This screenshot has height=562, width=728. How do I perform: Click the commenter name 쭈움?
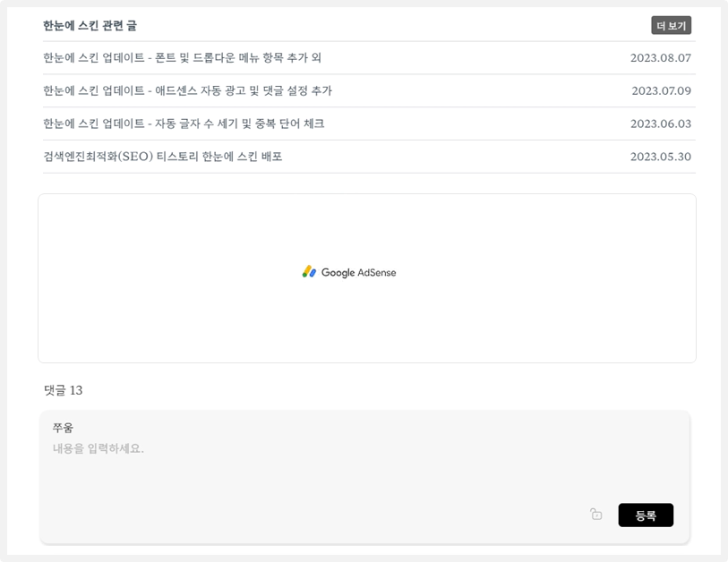coord(63,428)
